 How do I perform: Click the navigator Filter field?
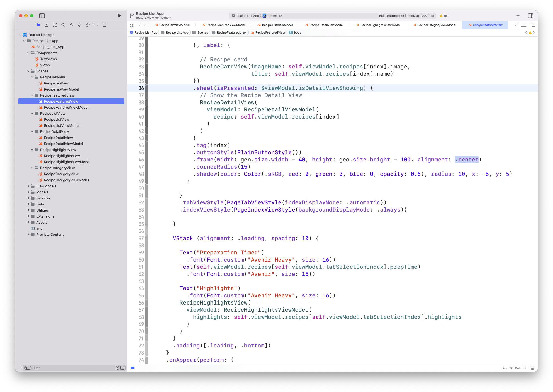point(73,368)
